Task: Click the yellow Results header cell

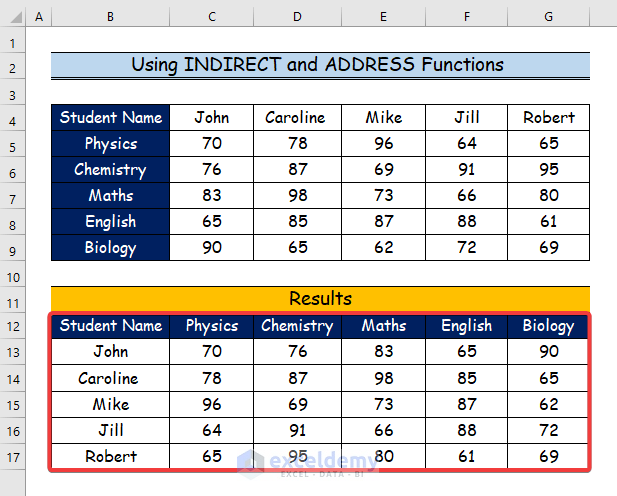Action: pyautogui.click(x=320, y=299)
